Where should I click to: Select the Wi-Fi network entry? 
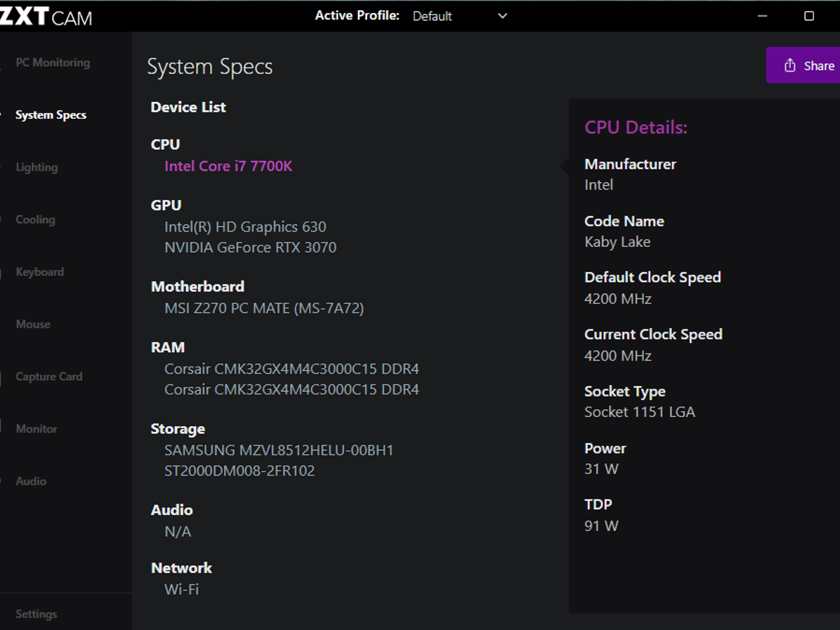pyautogui.click(x=181, y=589)
